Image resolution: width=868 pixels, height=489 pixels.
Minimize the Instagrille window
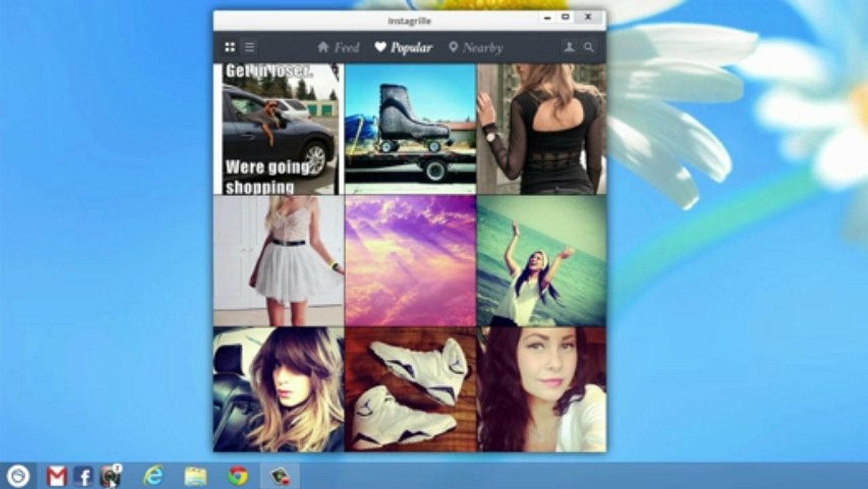[x=548, y=16]
